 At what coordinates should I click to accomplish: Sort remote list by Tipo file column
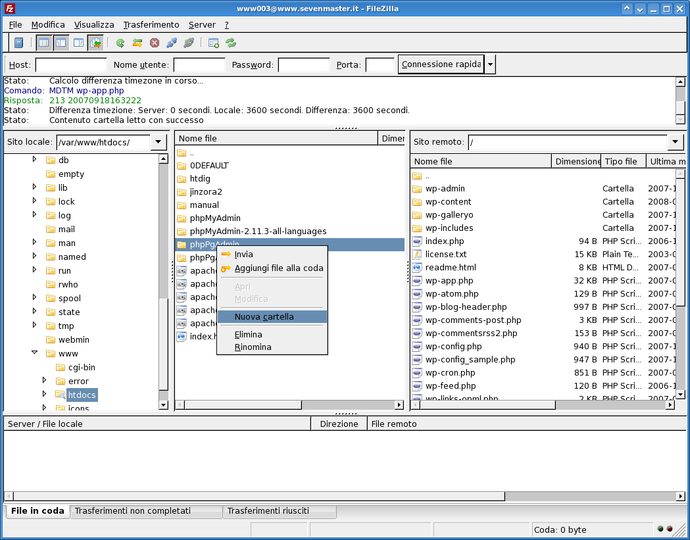[x=623, y=162]
